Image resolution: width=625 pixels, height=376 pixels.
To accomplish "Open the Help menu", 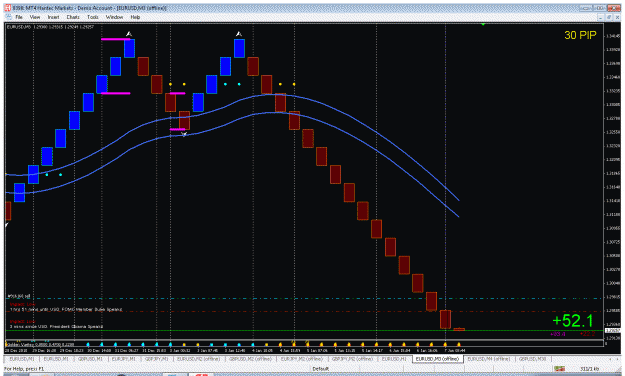I will coord(136,17).
